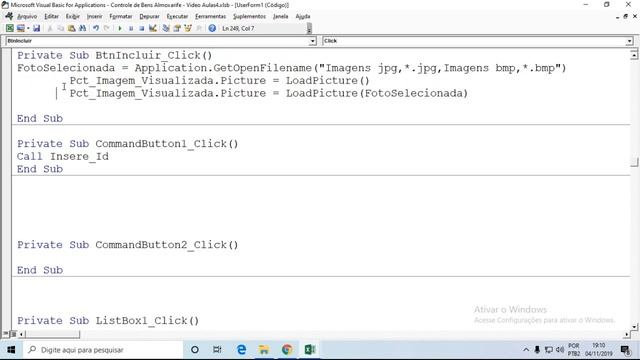Click the 'LoadPicture()' empty-argument line

219,80
